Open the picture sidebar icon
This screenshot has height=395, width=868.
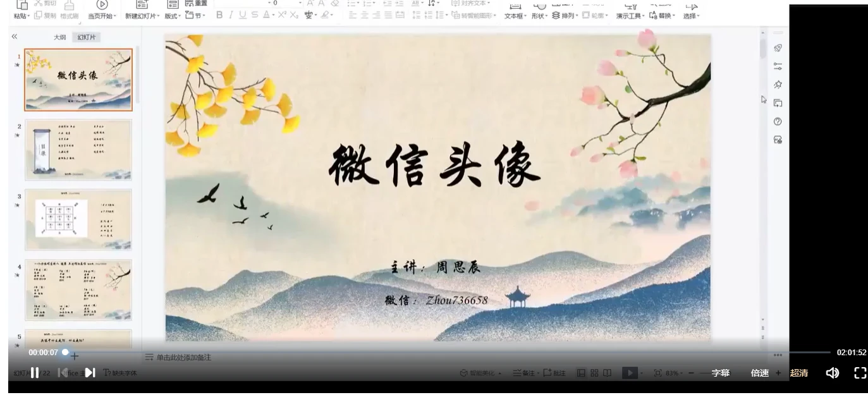[778, 140]
